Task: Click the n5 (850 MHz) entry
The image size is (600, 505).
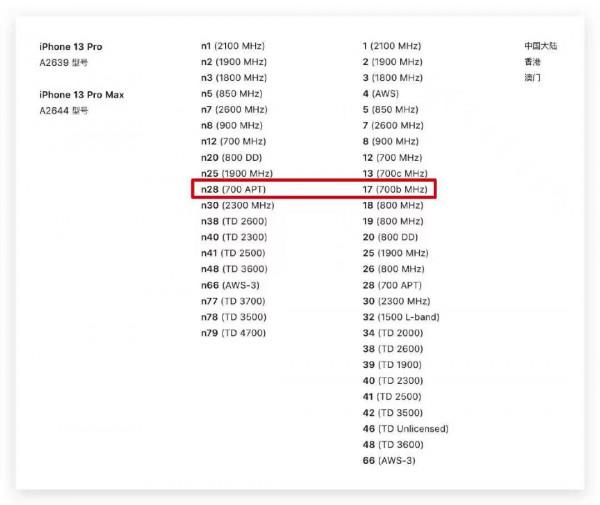Action: pos(232,94)
